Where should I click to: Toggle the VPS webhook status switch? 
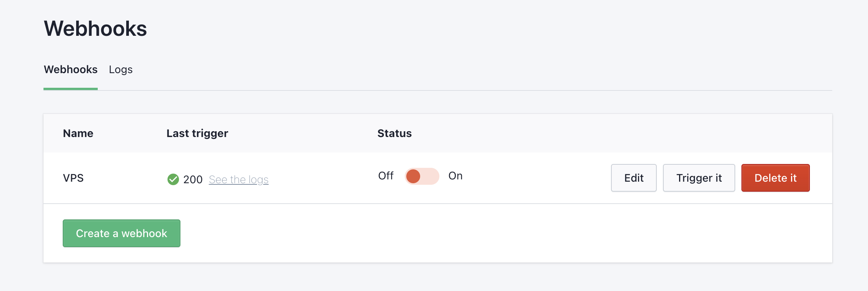(422, 176)
